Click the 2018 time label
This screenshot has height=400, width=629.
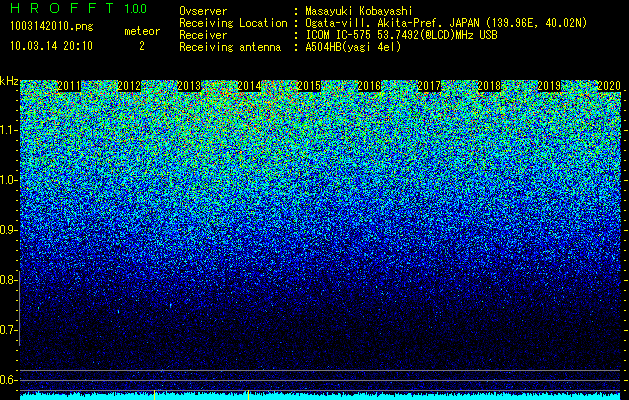tap(489, 86)
